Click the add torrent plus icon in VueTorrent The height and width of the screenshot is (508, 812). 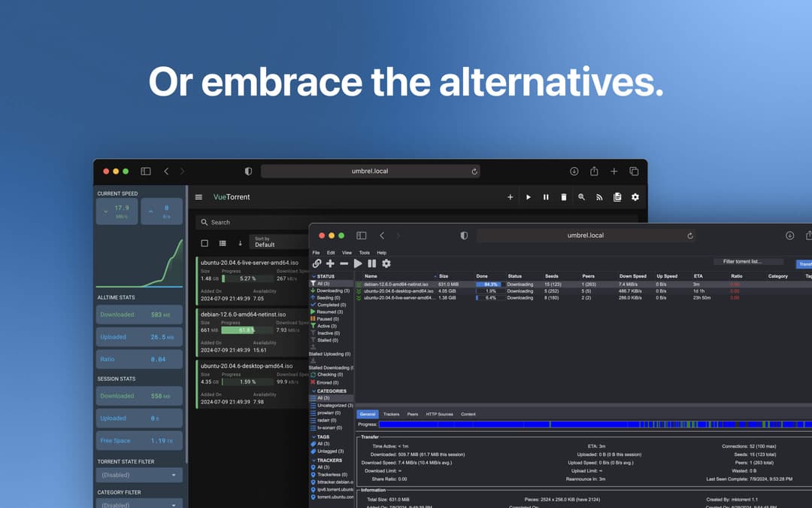pos(510,197)
